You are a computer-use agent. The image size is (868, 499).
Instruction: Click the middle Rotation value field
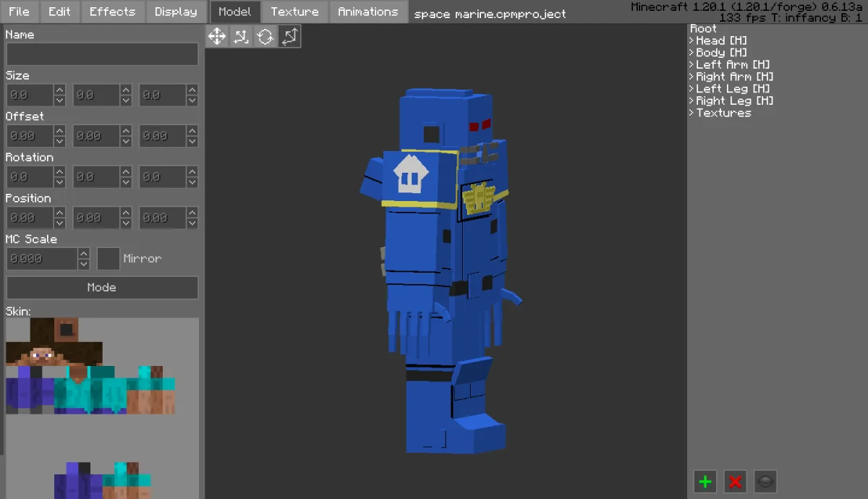pos(96,177)
